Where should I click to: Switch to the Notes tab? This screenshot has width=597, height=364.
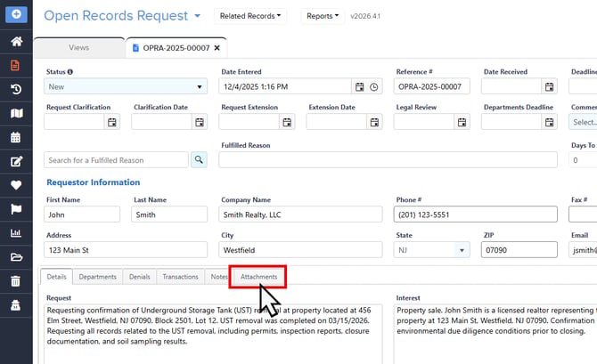point(219,277)
